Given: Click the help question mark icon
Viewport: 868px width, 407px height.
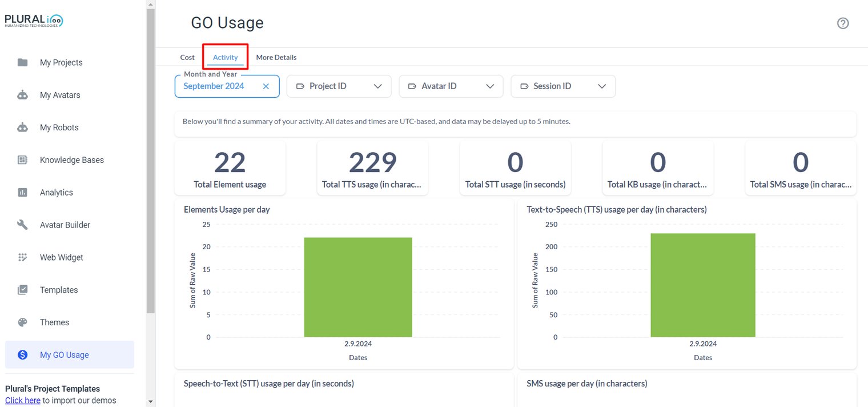Looking at the screenshot, I should pyautogui.click(x=843, y=23).
